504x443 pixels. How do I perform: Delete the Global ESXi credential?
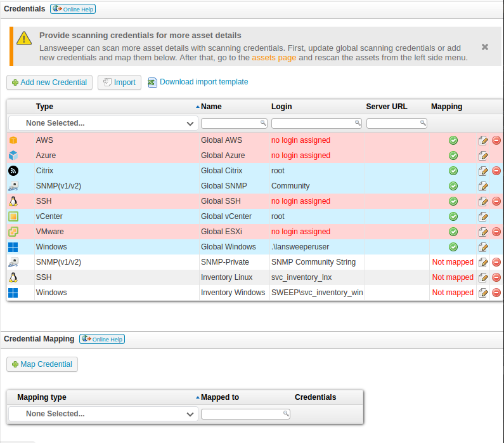tap(496, 232)
